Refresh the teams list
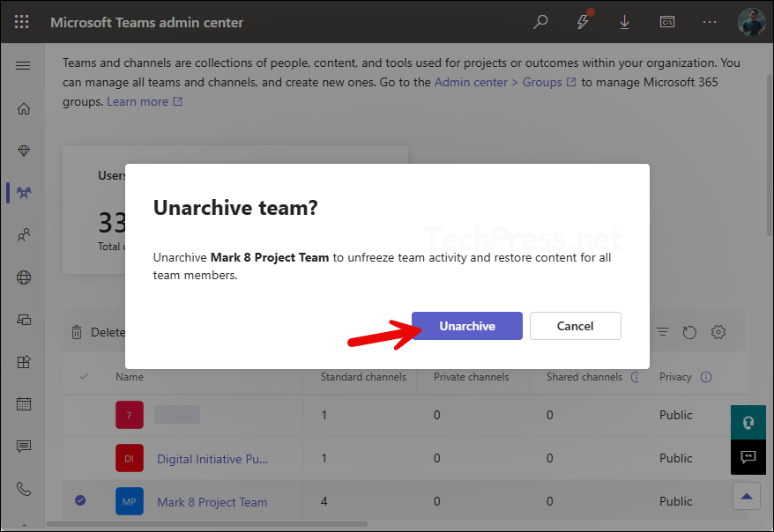 point(690,332)
